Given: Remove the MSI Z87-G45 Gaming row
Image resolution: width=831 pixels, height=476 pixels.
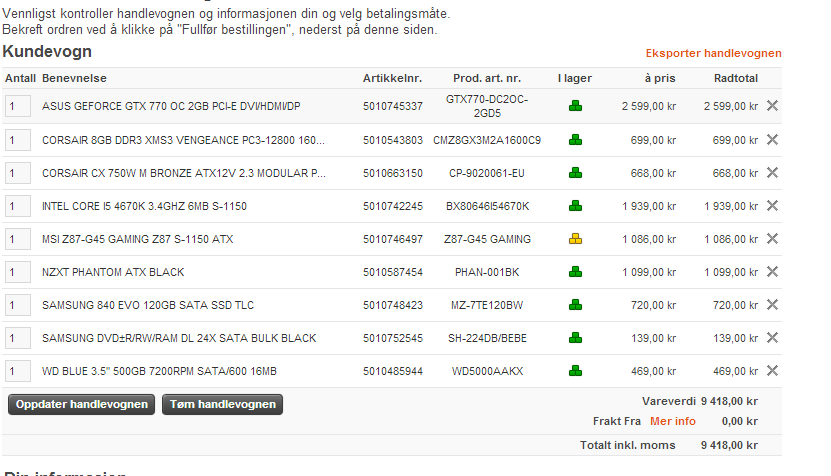Looking at the screenshot, I should [x=772, y=239].
